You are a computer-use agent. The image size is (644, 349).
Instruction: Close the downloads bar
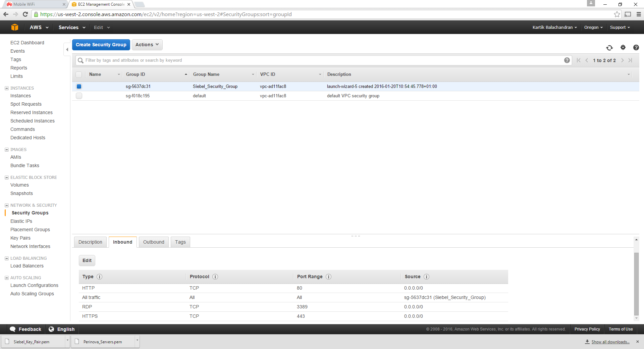638,342
